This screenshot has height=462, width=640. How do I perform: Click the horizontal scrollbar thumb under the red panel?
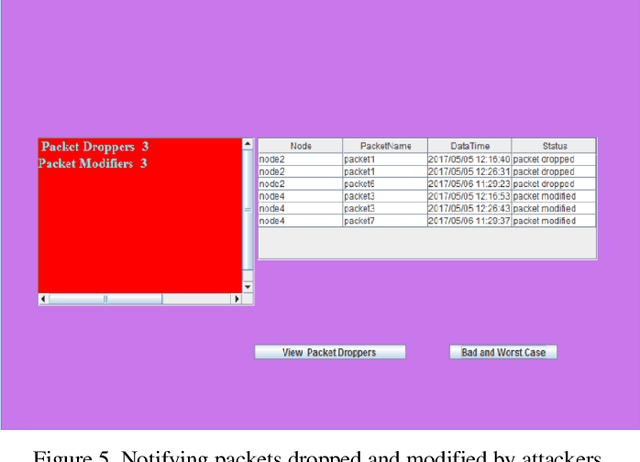(x=105, y=299)
